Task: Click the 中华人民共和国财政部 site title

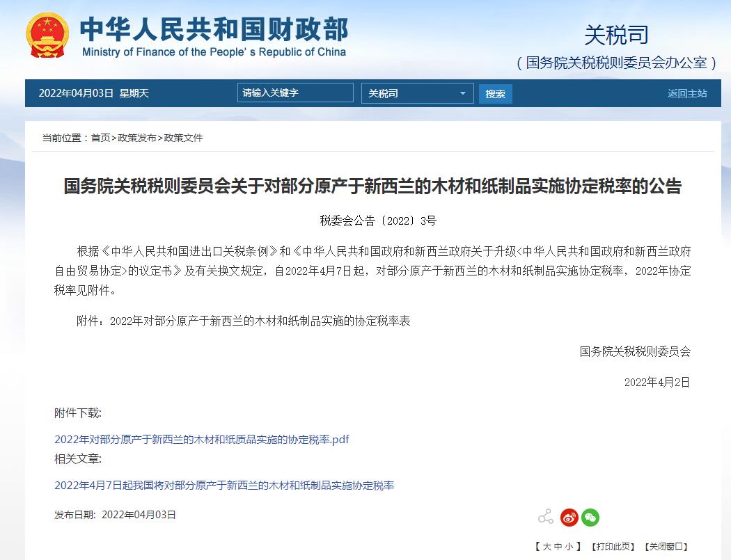Action: (214, 29)
